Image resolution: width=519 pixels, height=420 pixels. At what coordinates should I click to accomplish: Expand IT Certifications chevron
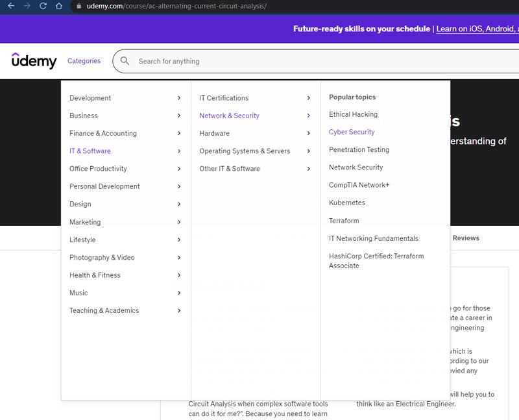pyautogui.click(x=309, y=98)
